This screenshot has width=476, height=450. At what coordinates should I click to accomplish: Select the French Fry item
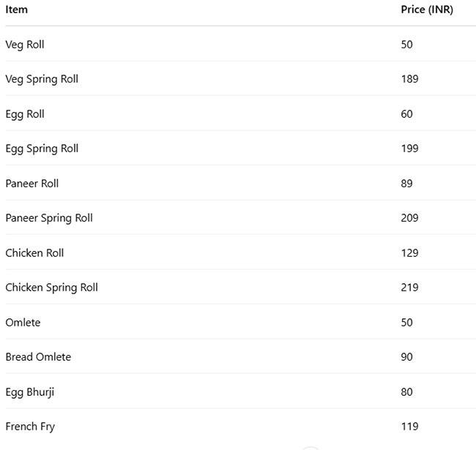30,427
